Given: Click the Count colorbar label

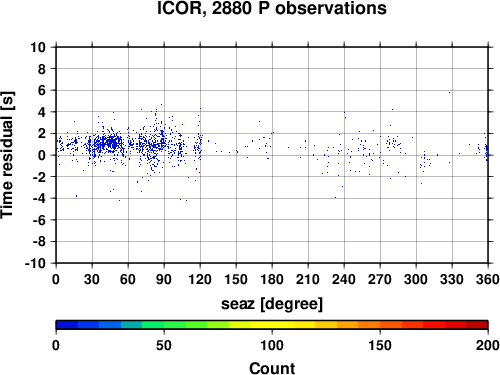Looking at the screenshot, I should (272, 369).
